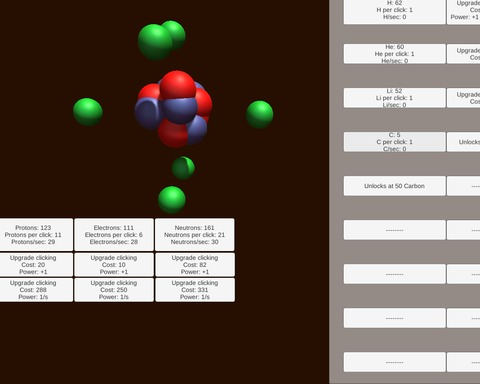Click the Upgrade button beside the lithium row
The image size is (480, 384).
tap(464, 98)
